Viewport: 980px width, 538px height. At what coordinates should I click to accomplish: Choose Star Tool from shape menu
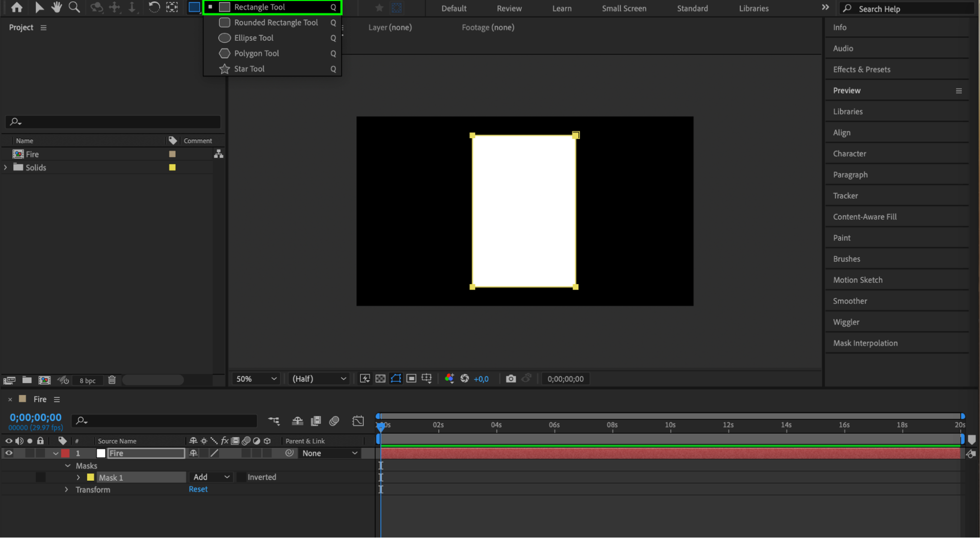click(249, 69)
